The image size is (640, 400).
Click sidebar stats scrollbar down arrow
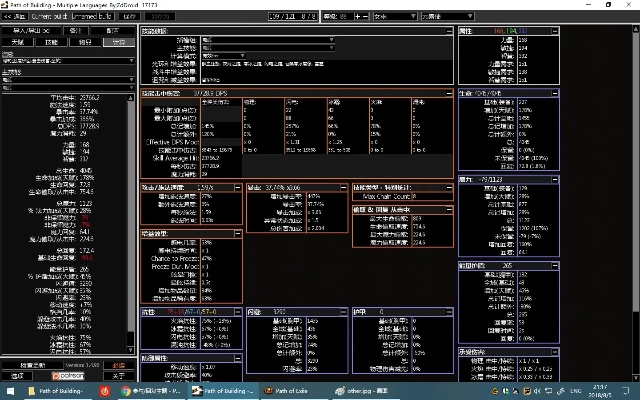point(131,350)
